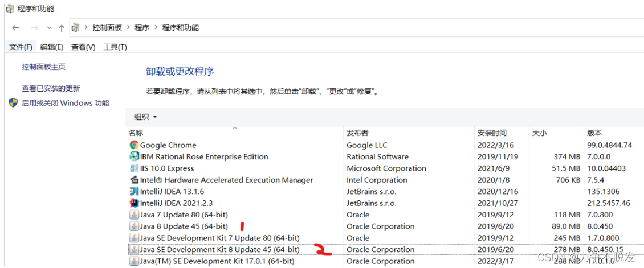644x268 pixels.
Task: Click publisher Intel Corporation cell
Action: point(377,179)
